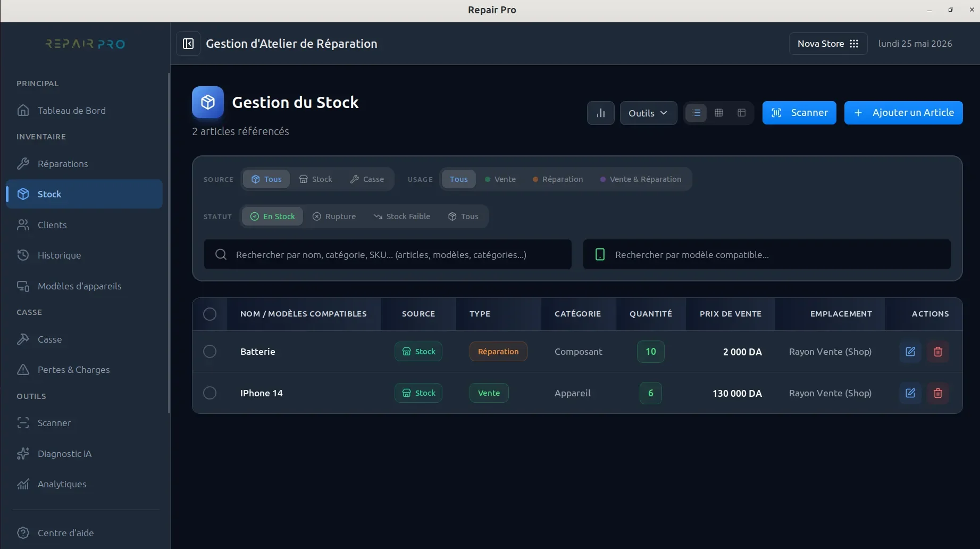
Task: Click the Scanner button in header
Action: point(799,113)
